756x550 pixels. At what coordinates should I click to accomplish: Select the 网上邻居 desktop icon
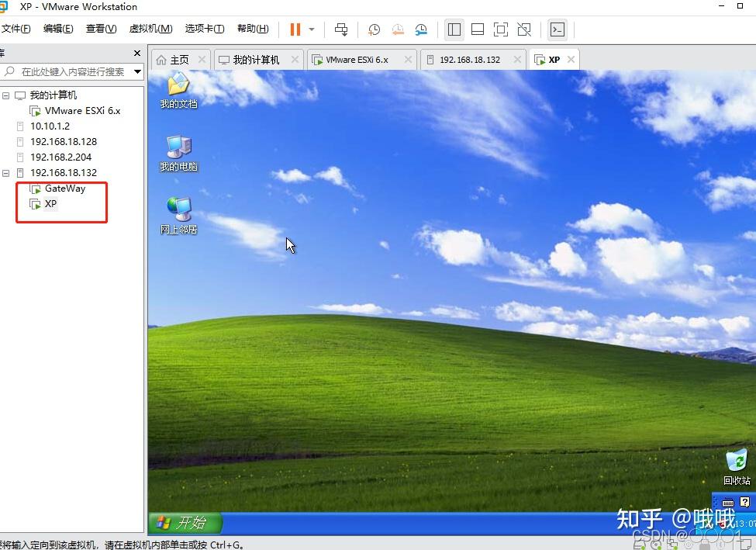coord(178,216)
